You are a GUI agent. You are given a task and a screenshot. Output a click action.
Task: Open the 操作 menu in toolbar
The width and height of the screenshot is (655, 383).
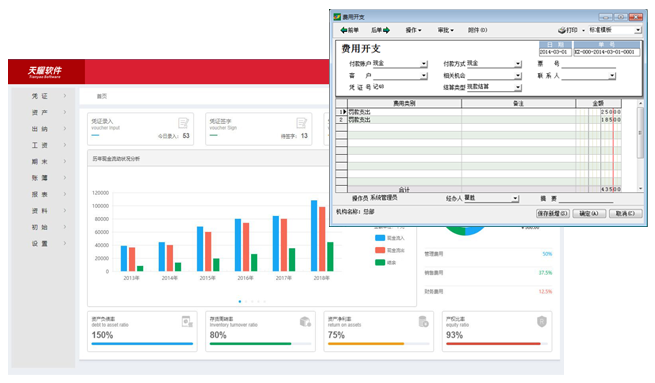point(413,30)
